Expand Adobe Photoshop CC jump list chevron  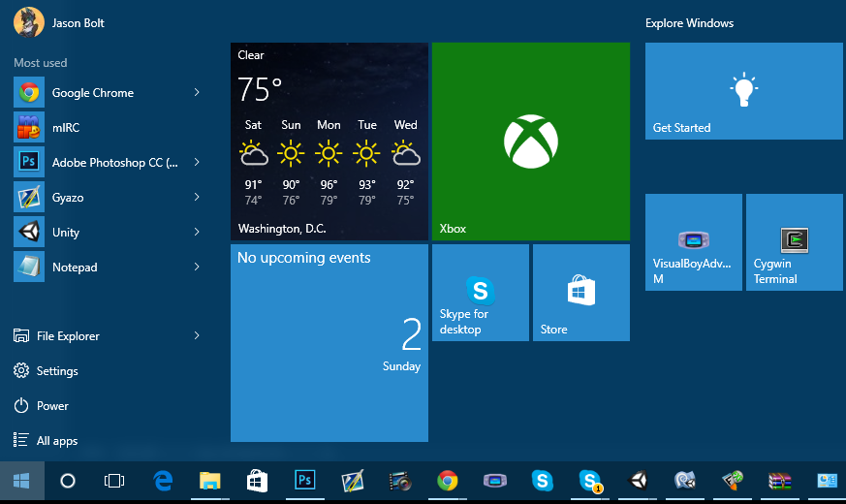197,163
